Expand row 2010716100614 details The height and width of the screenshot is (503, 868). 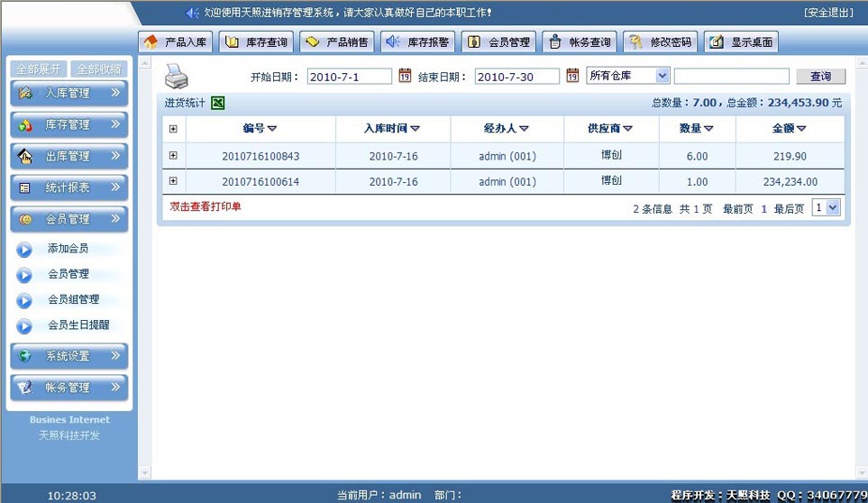[x=173, y=181]
